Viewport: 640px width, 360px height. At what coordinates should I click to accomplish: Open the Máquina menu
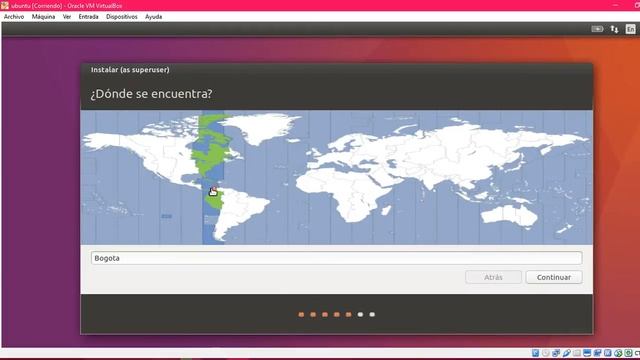tap(43, 17)
